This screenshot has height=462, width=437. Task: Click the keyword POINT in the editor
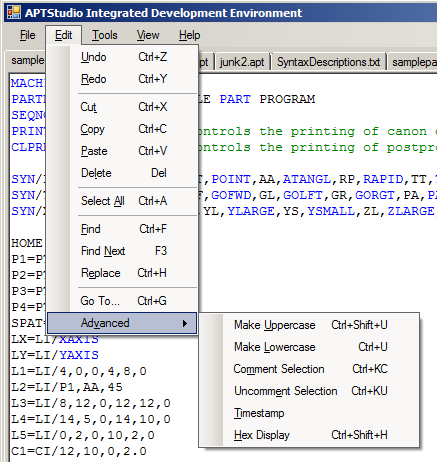point(231,179)
